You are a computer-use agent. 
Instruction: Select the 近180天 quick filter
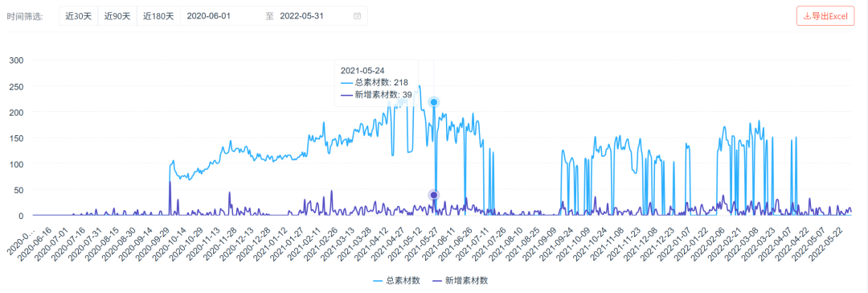(x=158, y=16)
